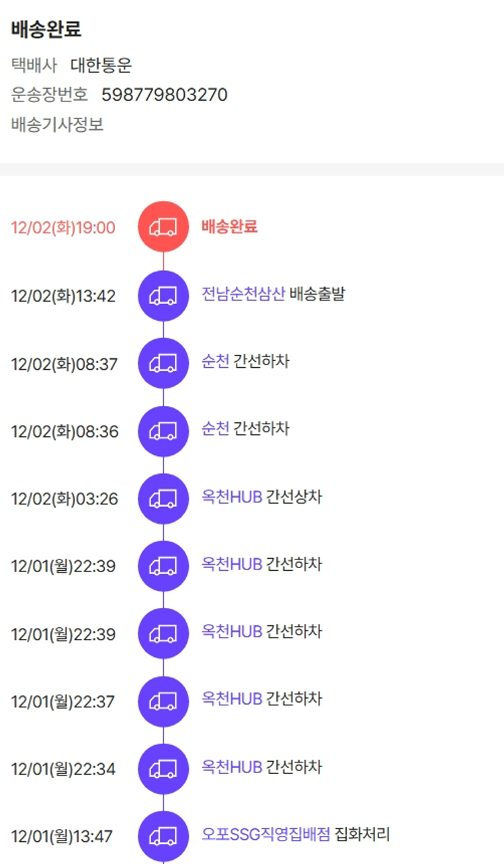Screen dimensions: 504x864
Task: Open the 전남순천삼산 location link
Action: (x=243, y=294)
